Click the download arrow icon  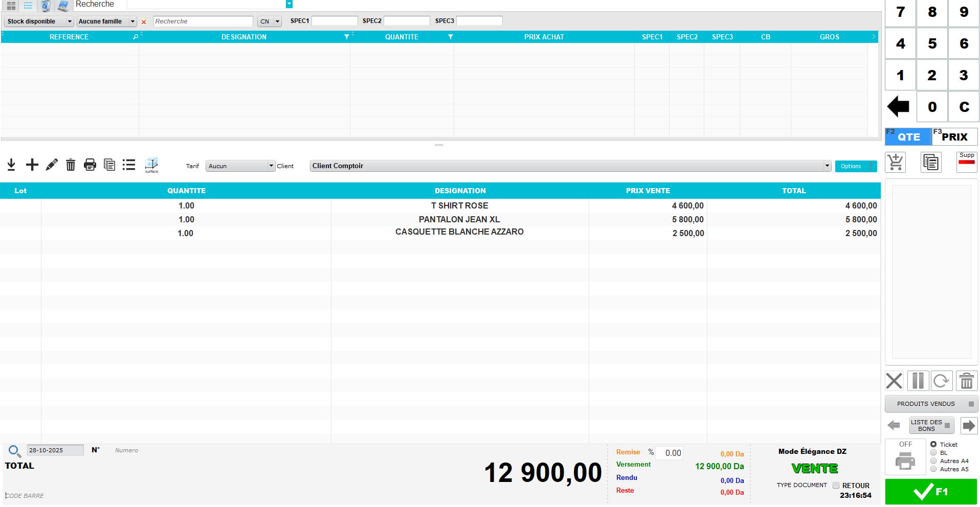pos(11,165)
